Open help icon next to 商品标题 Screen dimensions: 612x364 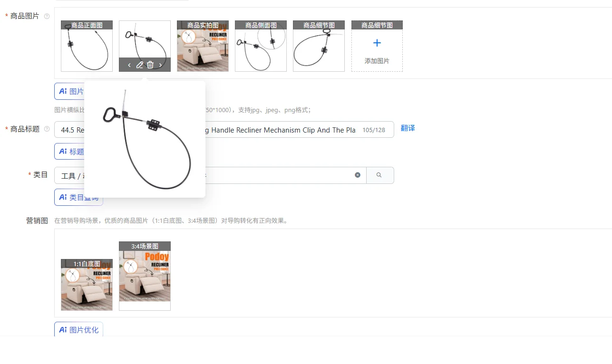click(x=47, y=129)
